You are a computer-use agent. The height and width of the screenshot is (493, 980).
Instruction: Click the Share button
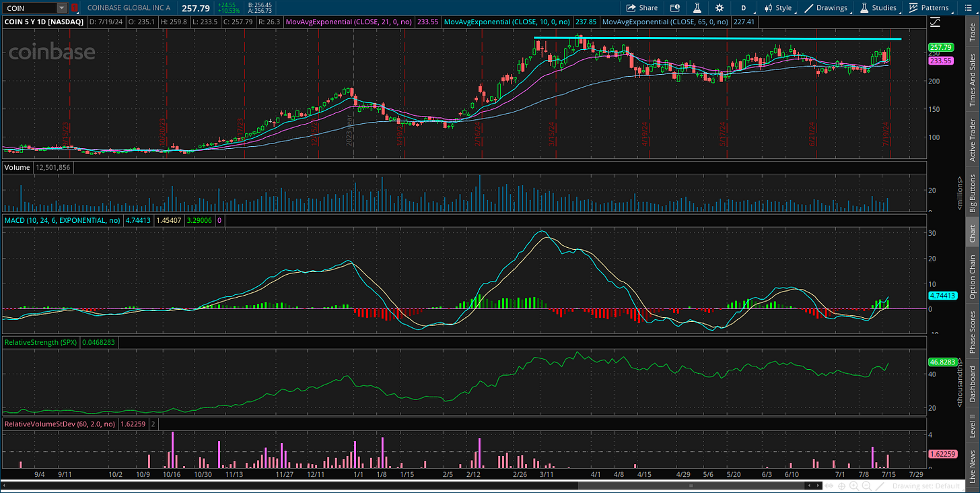642,8
